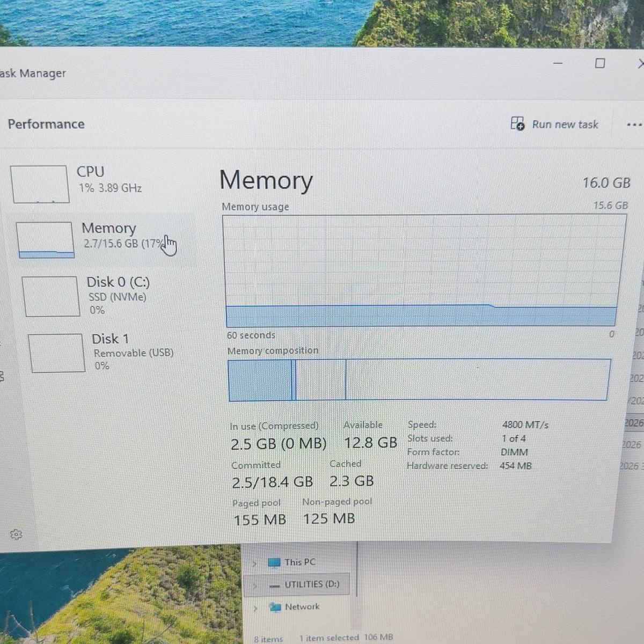
Task: Click the Memory heading above the usage graph
Action: click(266, 180)
